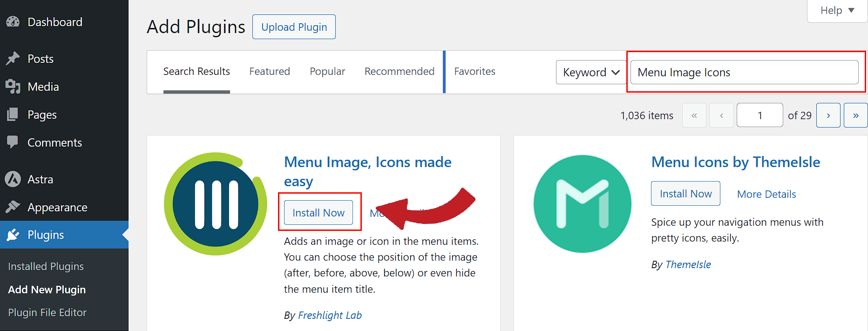Go to next page of results
Viewport: 868px width, 331px height.
[828, 115]
